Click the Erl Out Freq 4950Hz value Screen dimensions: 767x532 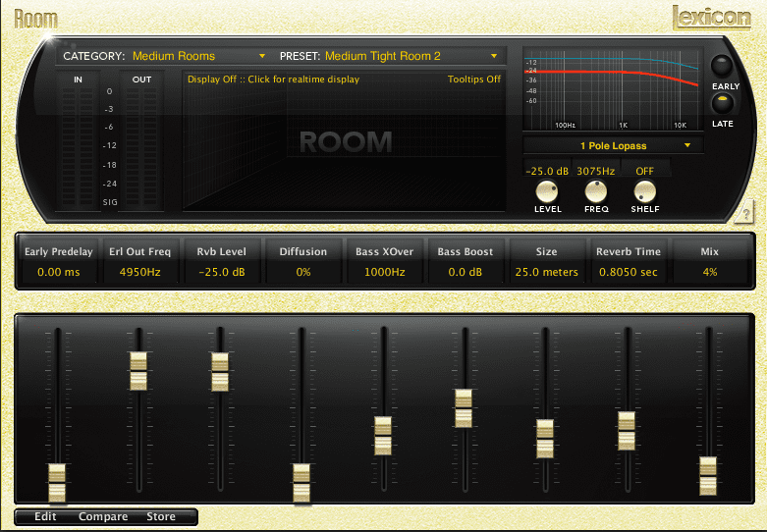click(x=139, y=272)
